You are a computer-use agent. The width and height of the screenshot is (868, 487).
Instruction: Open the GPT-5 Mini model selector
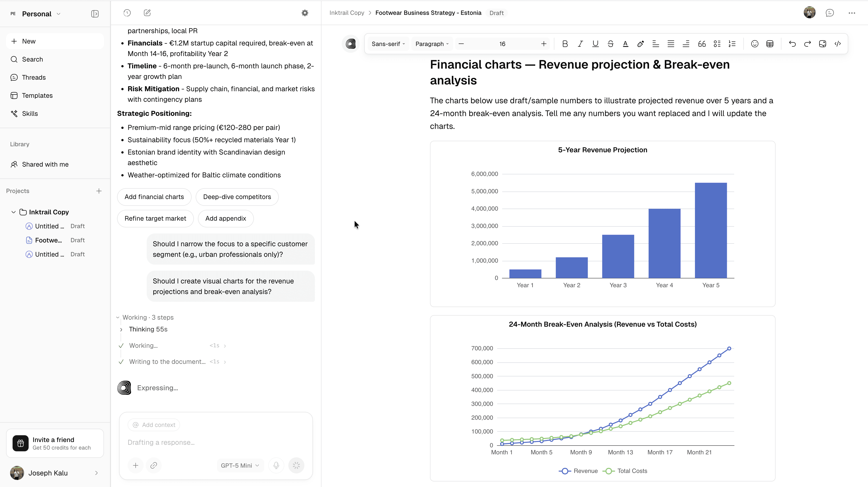(240, 465)
